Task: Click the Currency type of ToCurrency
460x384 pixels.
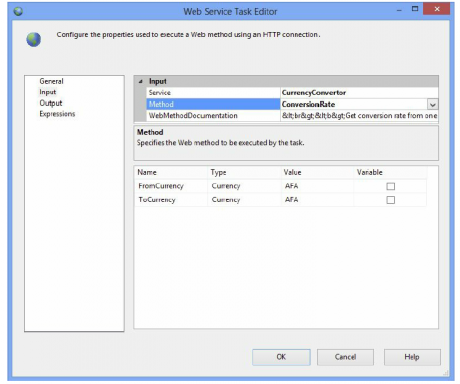Action: pyautogui.click(x=226, y=200)
